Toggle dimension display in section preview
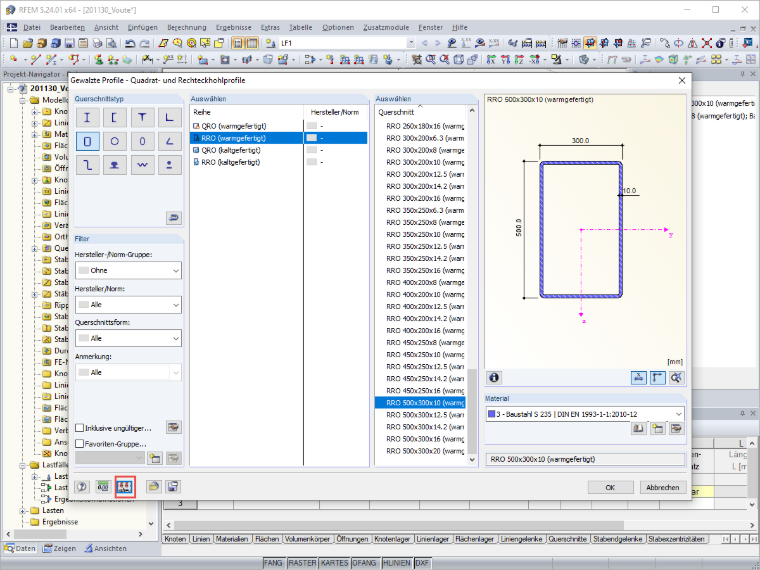This screenshot has width=760, height=570. [x=639, y=378]
